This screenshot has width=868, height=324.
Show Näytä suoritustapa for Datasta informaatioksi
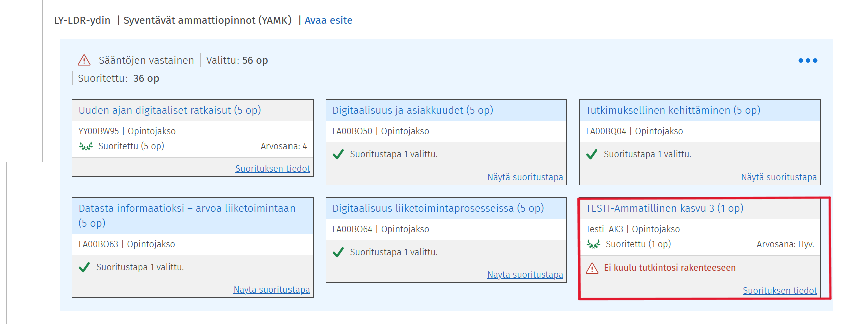click(x=271, y=290)
